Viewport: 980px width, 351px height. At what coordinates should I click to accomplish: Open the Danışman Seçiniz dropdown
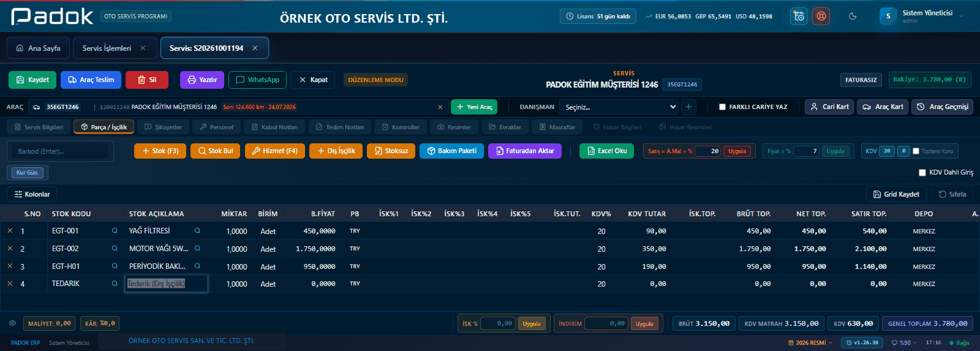[x=620, y=107]
